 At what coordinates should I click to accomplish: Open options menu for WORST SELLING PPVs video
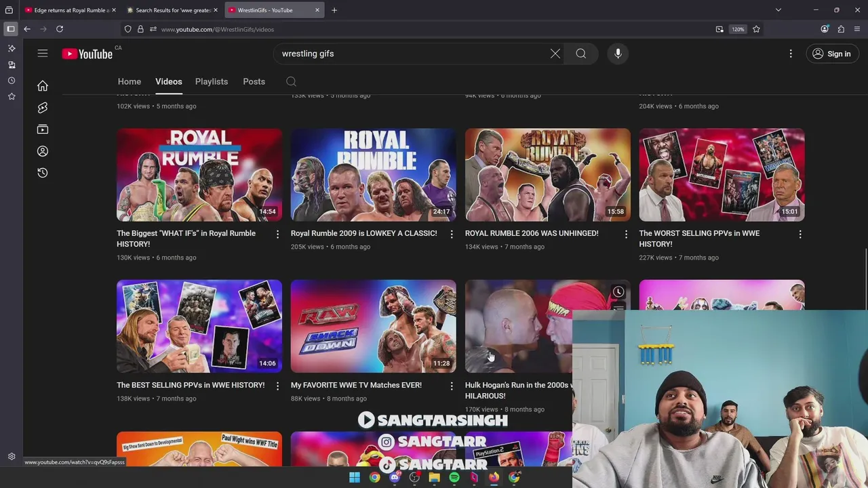[800, 234]
